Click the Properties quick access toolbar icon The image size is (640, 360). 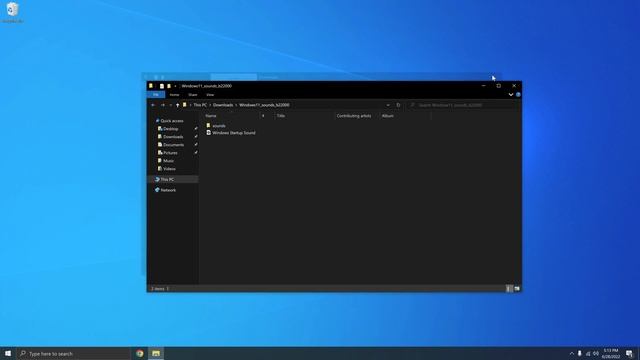[162, 86]
